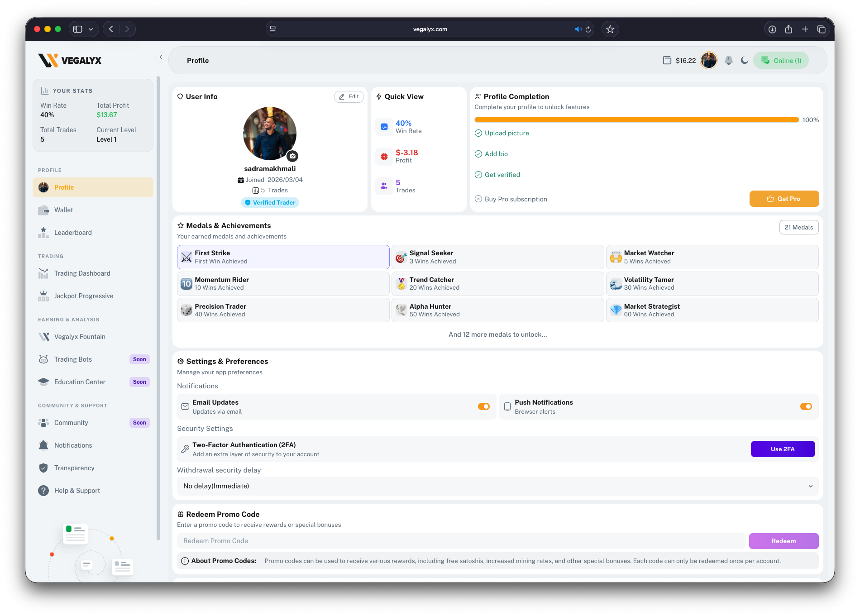Image resolution: width=860 pixels, height=616 pixels.
Task: Click the Profit quick view icon
Action: coord(384,157)
